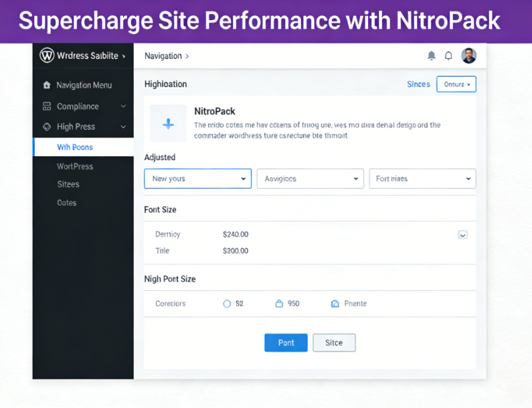This screenshot has height=408, width=532.
Task: Click the home icon beside Navigation Menu
Action: [46, 86]
